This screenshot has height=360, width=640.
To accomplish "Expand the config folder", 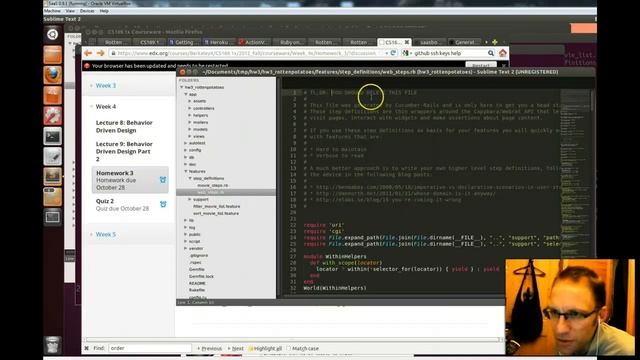I will click(x=186, y=150).
